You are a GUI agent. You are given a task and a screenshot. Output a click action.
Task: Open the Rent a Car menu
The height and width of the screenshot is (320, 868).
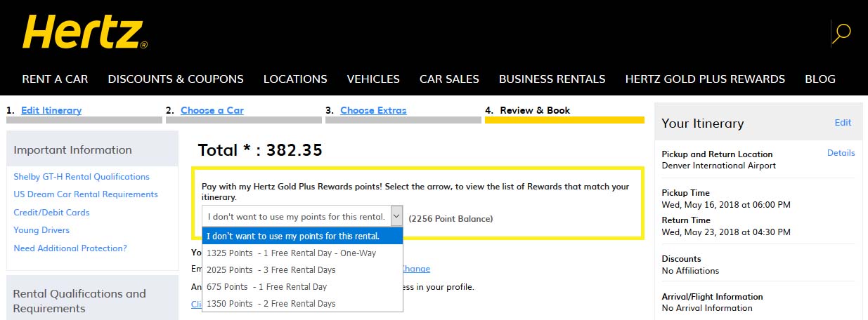pos(55,79)
